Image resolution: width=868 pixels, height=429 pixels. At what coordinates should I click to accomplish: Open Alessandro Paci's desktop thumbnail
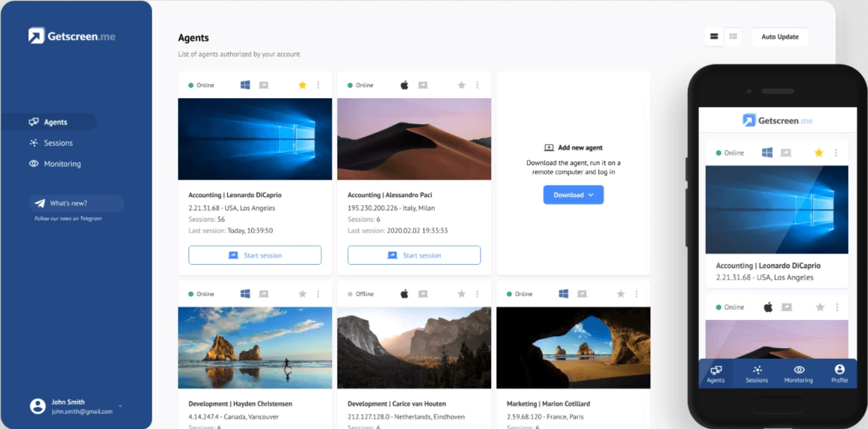414,139
